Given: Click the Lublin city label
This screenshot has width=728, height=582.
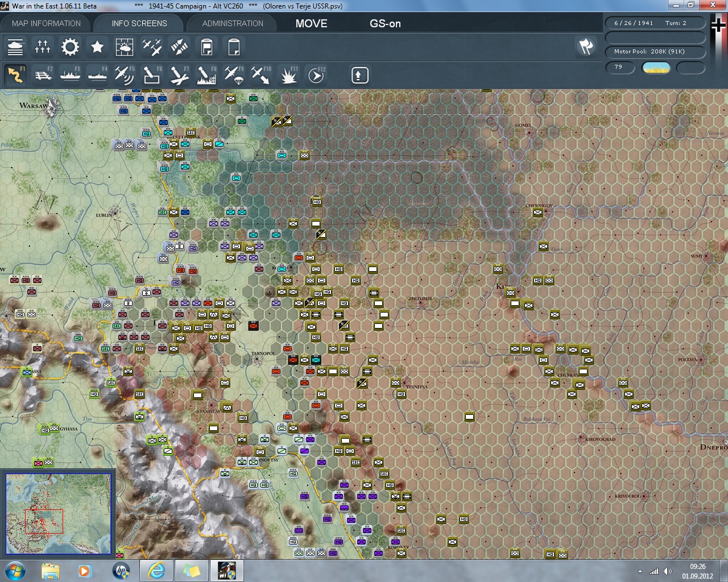Looking at the screenshot, I should click(x=104, y=215).
